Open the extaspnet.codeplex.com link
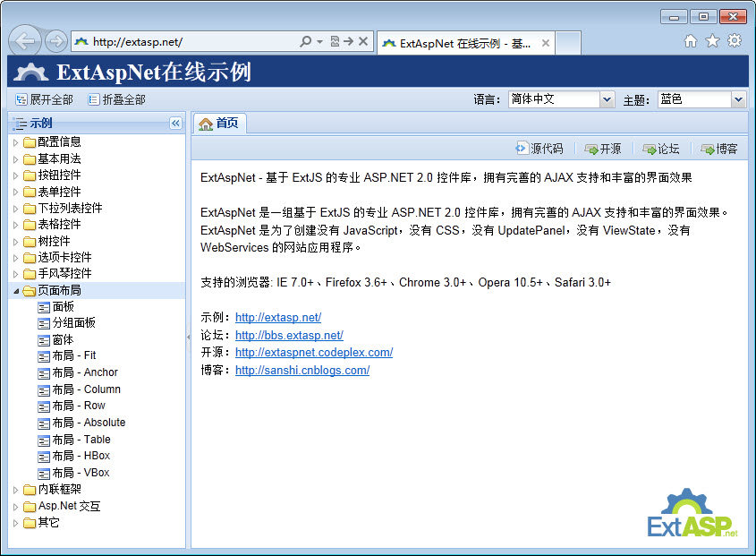Image resolution: width=756 pixels, height=556 pixels. pos(313,353)
